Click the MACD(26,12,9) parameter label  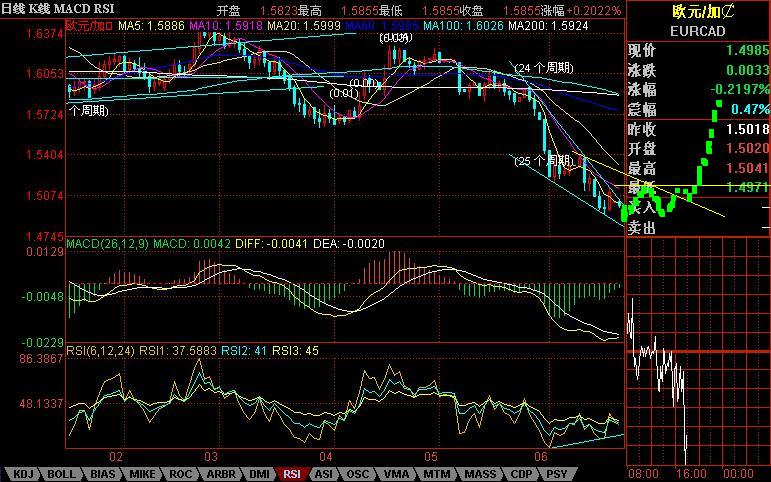pos(108,243)
